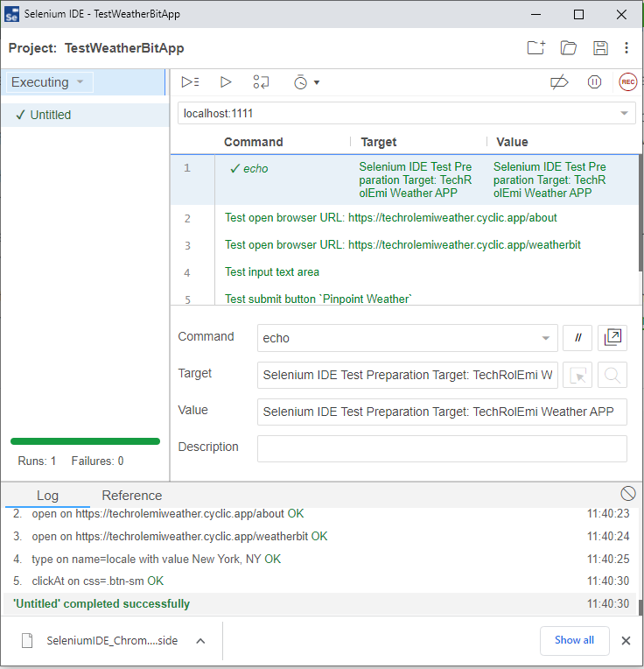
Task: Select the Untitled test
Action: tap(85, 115)
